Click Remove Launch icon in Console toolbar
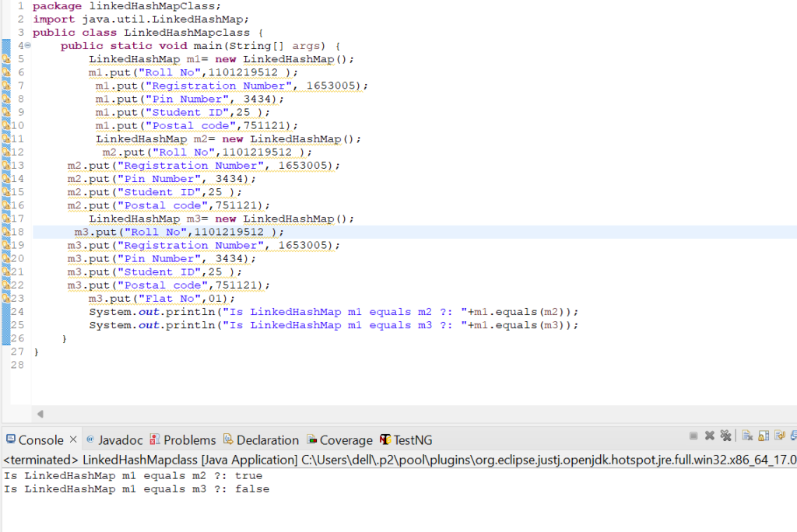Viewport: 797px width, 532px height. click(710, 436)
